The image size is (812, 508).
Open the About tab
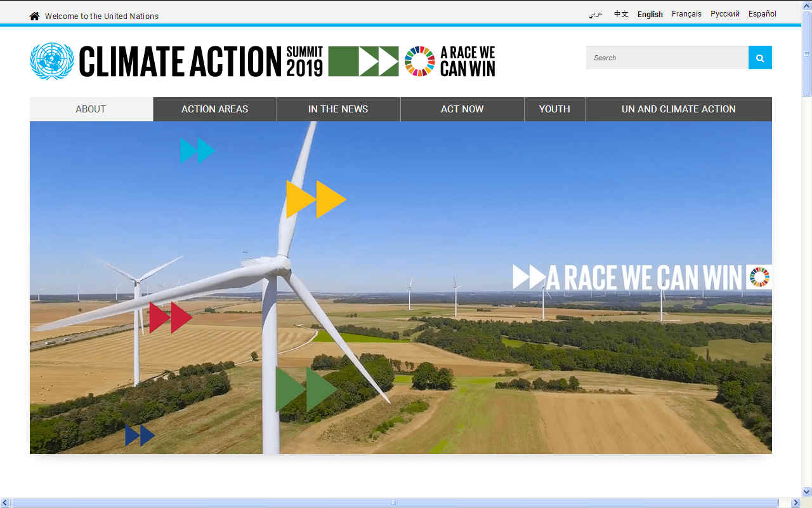pyautogui.click(x=91, y=109)
